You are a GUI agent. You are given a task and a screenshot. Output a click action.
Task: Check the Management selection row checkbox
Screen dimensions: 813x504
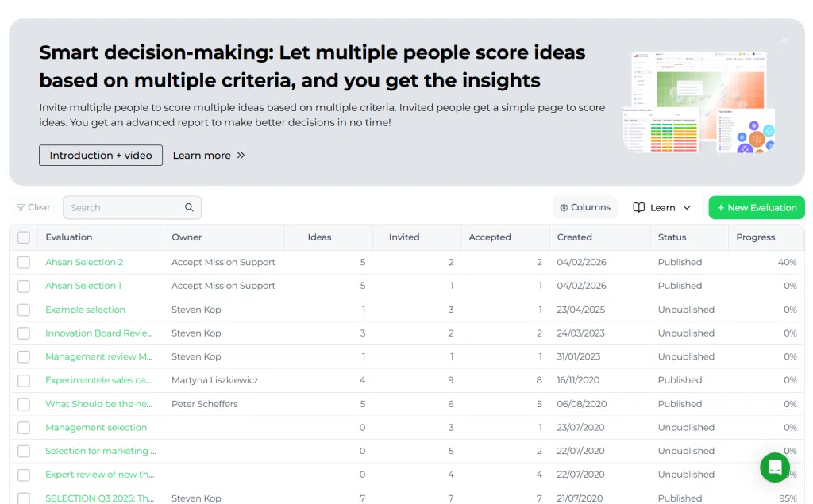(x=24, y=428)
